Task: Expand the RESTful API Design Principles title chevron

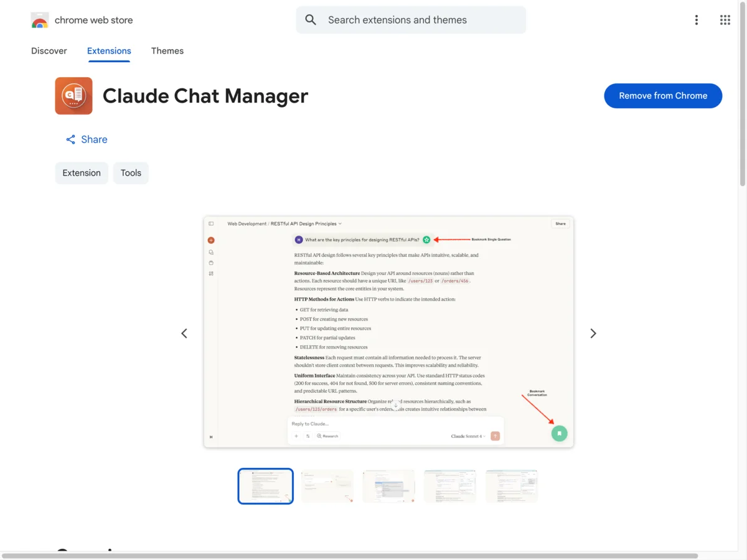Action: pyautogui.click(x=340, y=223)
